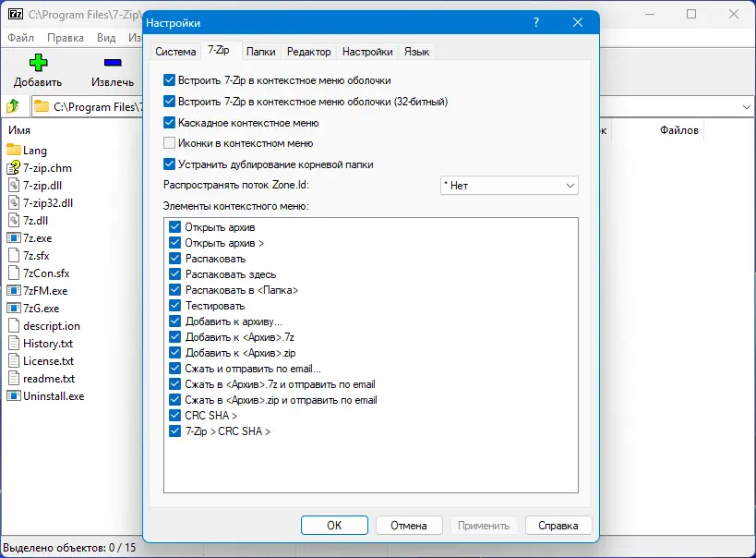Uncheck the CRC SHA > item
The height and width of the screenshot is (558, 756).
[x=175, y=415]
